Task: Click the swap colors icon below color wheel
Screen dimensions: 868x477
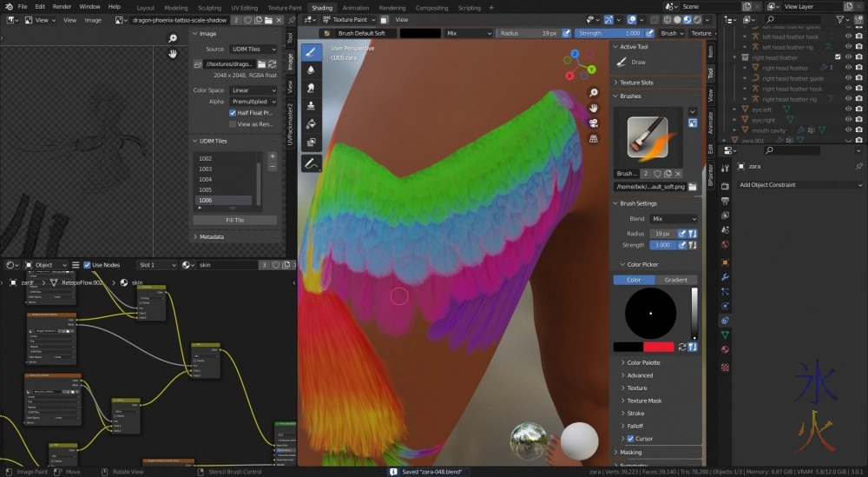Action: [x=683, y=347]
